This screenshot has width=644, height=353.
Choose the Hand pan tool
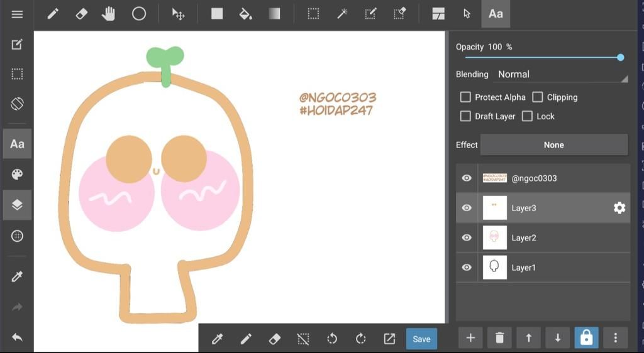pyautogui.click(x=108, y=14)
